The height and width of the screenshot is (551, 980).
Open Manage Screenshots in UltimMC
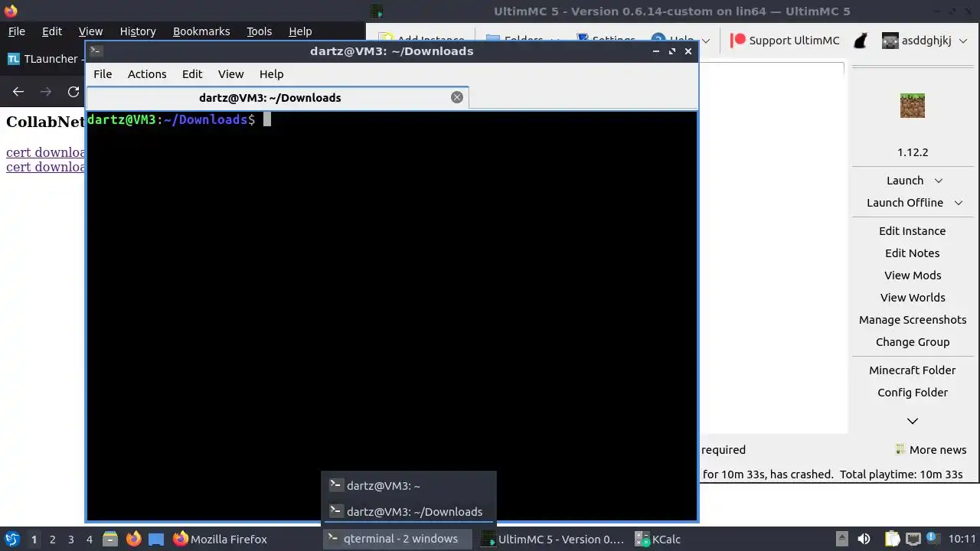pyautogui.click(x=913, y=320)
